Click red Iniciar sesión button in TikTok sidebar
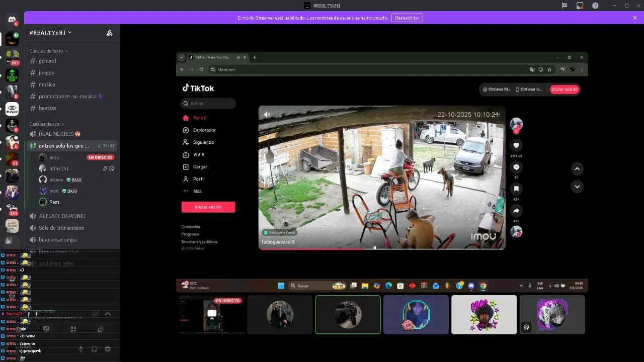This screenshot has width=644, height=362. (208, 207)
